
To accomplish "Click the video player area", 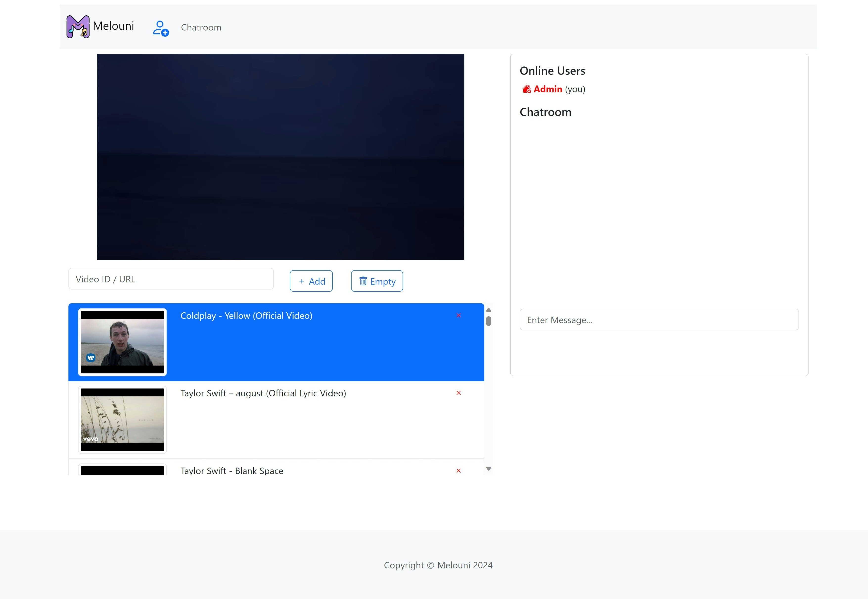I will tap(281, 156).
